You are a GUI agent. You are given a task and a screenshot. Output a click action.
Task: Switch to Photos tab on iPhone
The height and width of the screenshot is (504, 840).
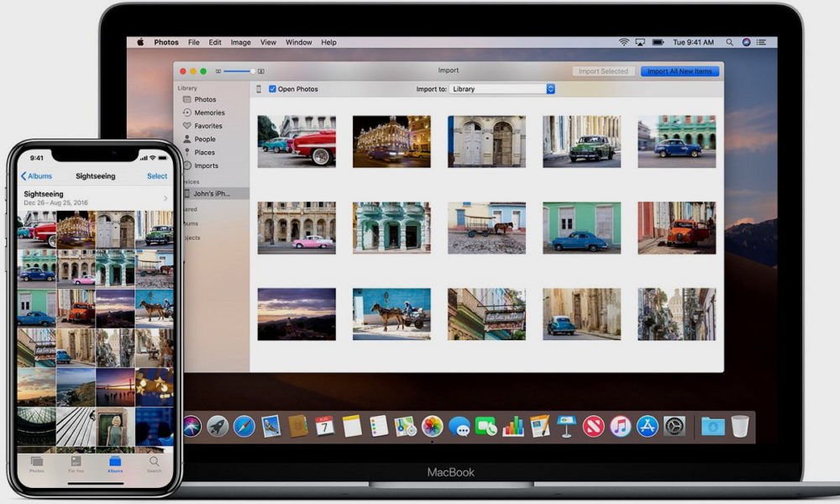point(37,465)
